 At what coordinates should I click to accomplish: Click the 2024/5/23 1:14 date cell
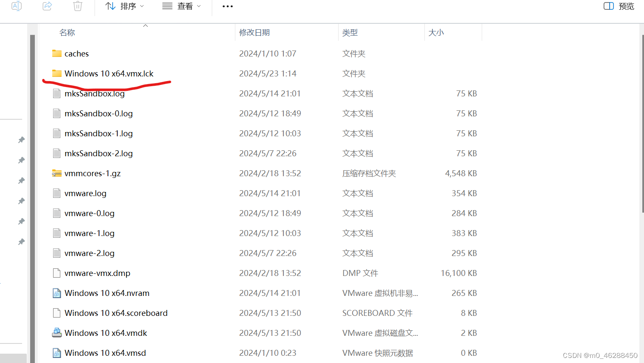(x=268, y=73)
